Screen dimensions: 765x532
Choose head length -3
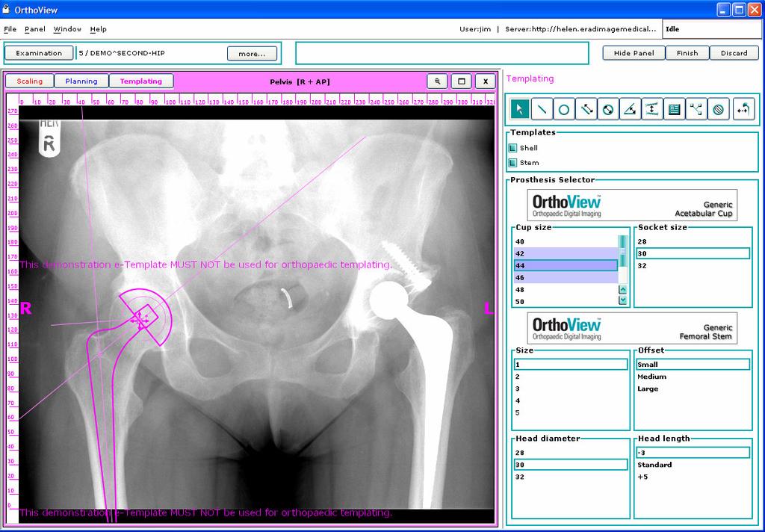coord(693,453)
